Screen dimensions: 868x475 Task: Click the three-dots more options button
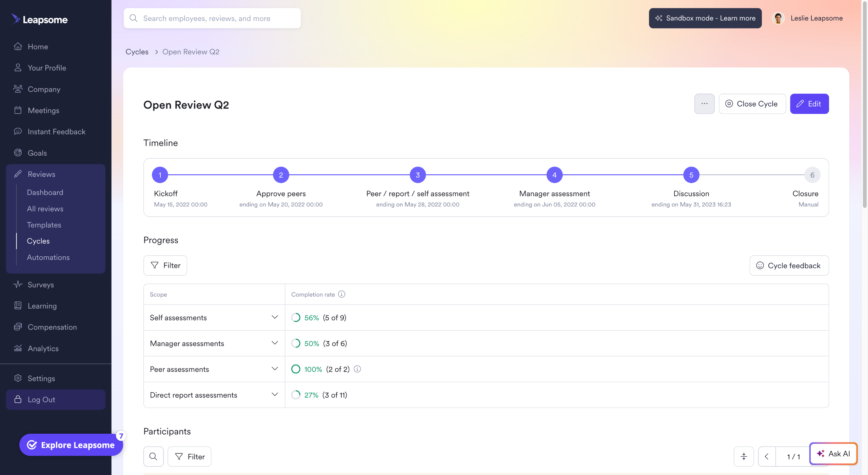point(704,104)
